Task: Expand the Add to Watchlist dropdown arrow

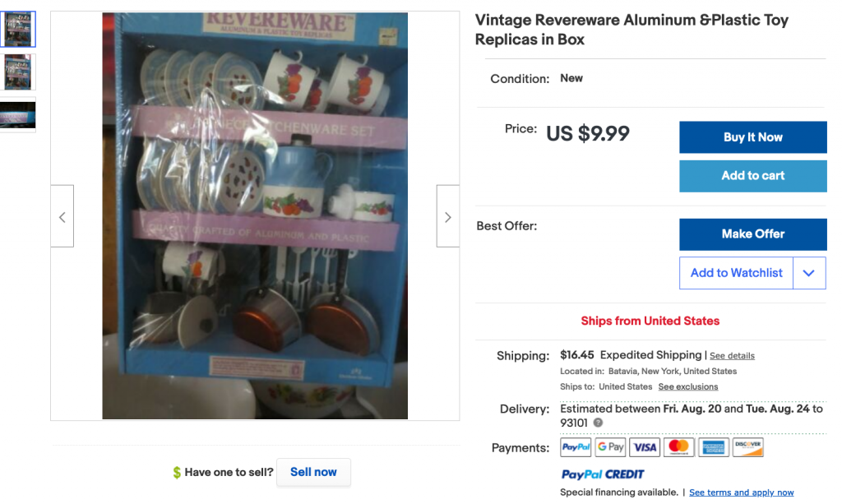Action: point(809,273)
